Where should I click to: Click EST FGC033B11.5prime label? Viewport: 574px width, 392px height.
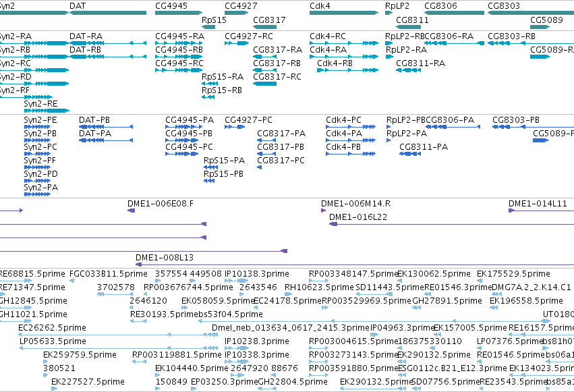tap(109, 274)
